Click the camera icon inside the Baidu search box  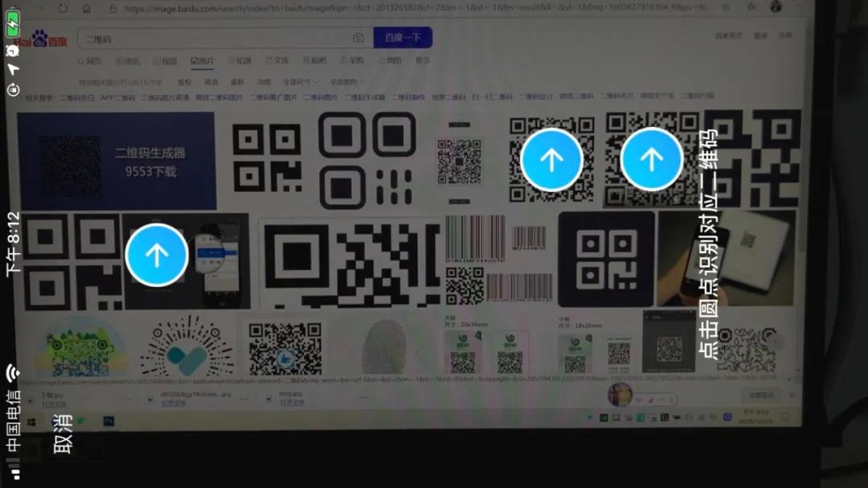pyautogui.click(x=358, y=37)
